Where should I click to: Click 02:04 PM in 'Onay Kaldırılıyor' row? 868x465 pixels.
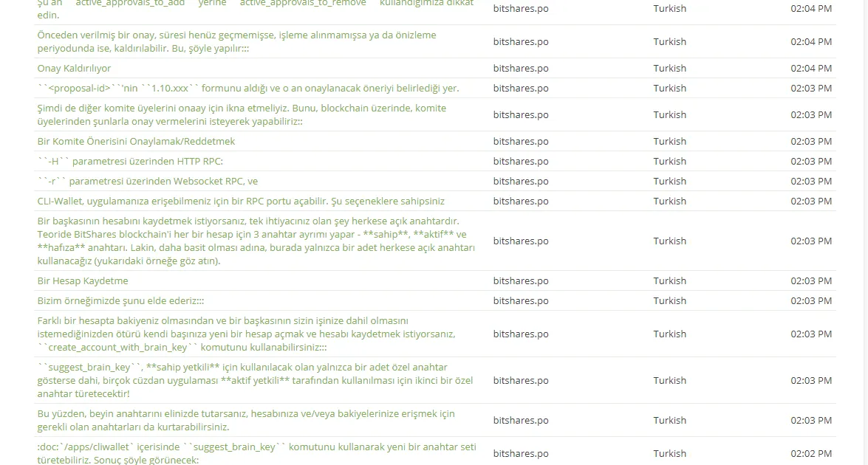[x=811, y=68]
